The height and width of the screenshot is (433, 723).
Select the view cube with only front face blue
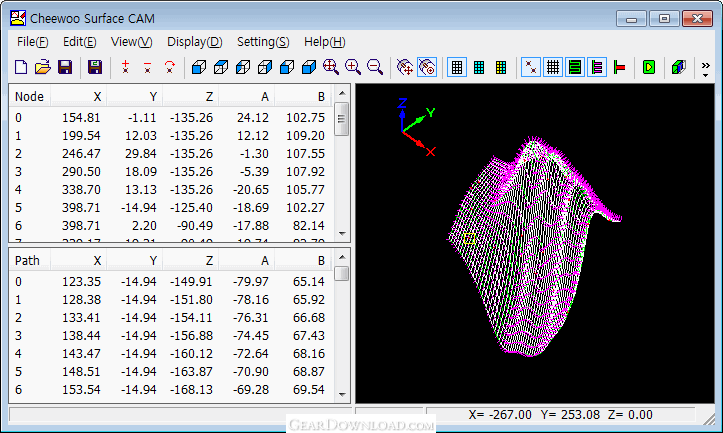point(199,67)
